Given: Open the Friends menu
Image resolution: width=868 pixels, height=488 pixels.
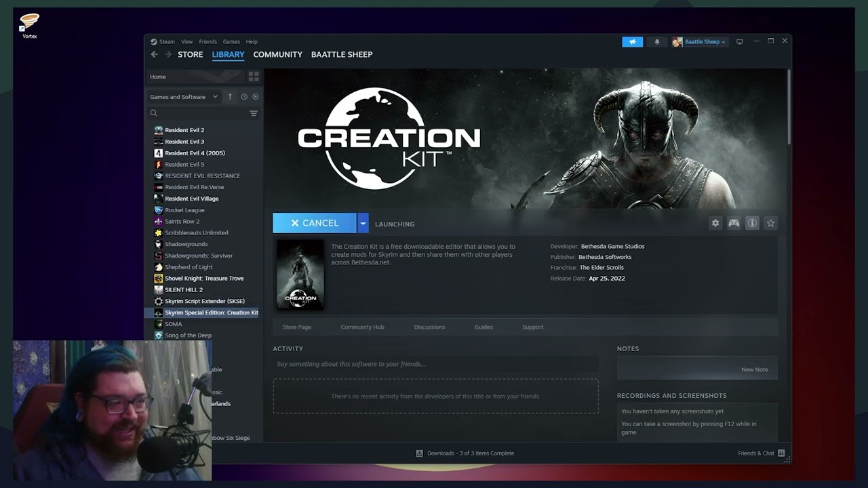Looking at the screenshot, I should [x=208, y=41].
